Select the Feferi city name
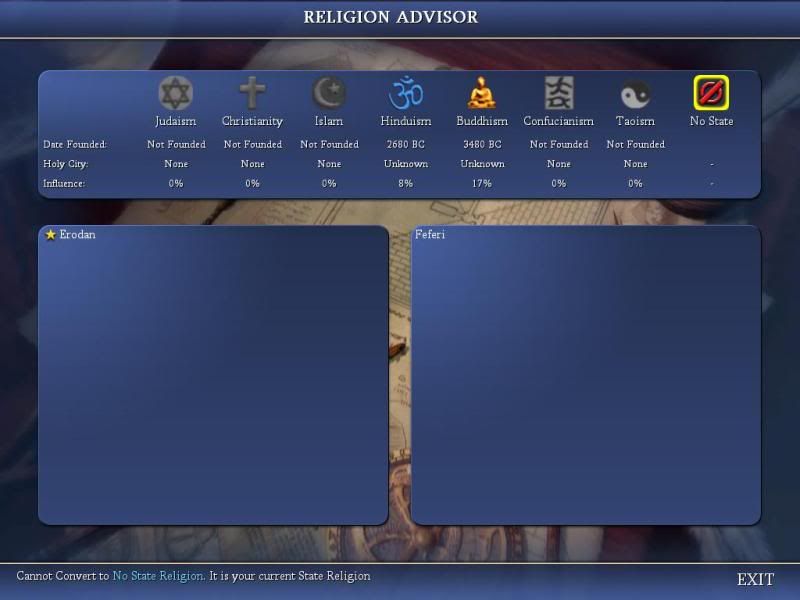Image resolution: width=800 pixels, height=600 pixels. click(430, 235)
